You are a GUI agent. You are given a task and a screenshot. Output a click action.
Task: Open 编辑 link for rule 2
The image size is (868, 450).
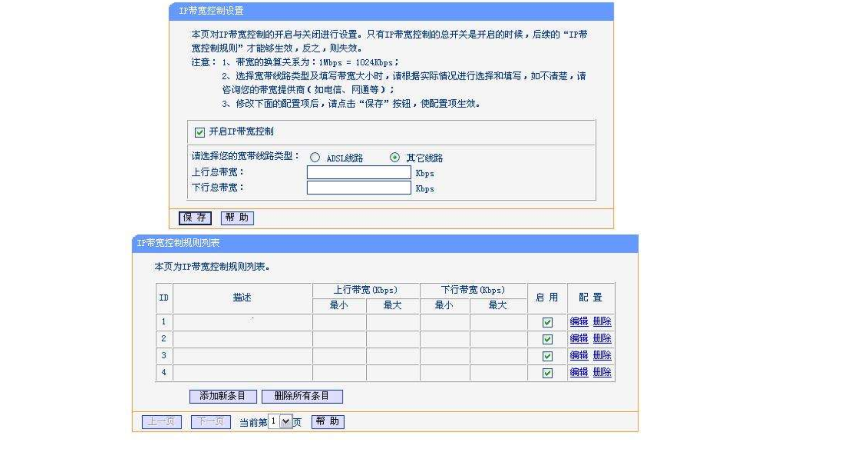[579, 338]
